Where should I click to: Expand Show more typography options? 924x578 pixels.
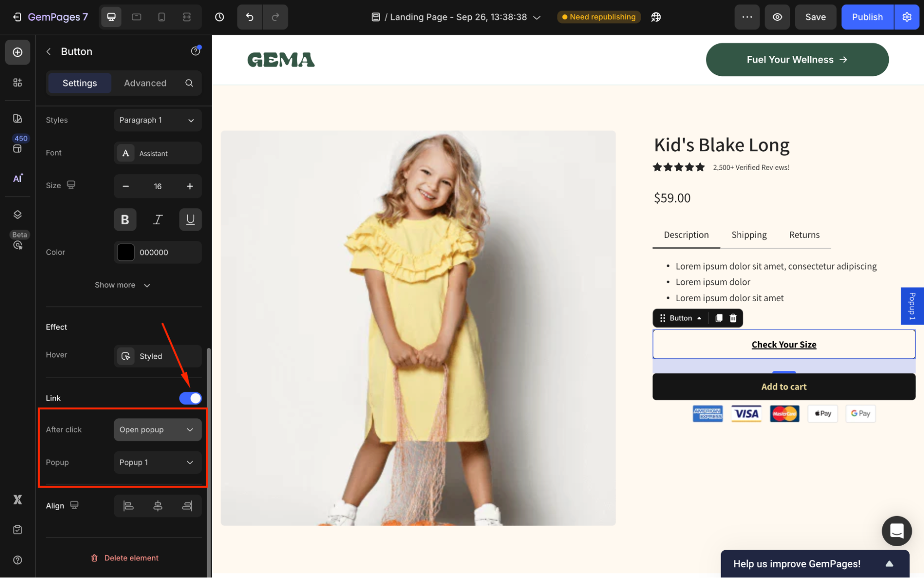(x=122, y=285)
